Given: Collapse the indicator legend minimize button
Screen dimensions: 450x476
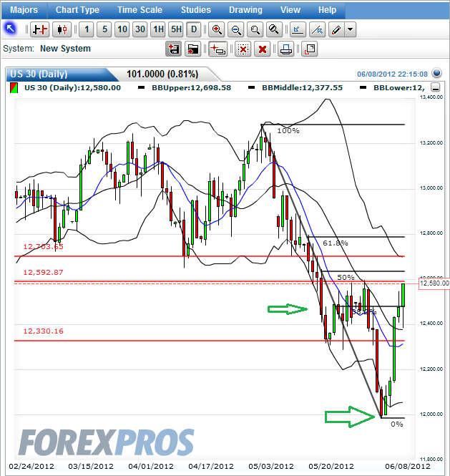Looking at the screenshot, I should (x=436, y=88).
